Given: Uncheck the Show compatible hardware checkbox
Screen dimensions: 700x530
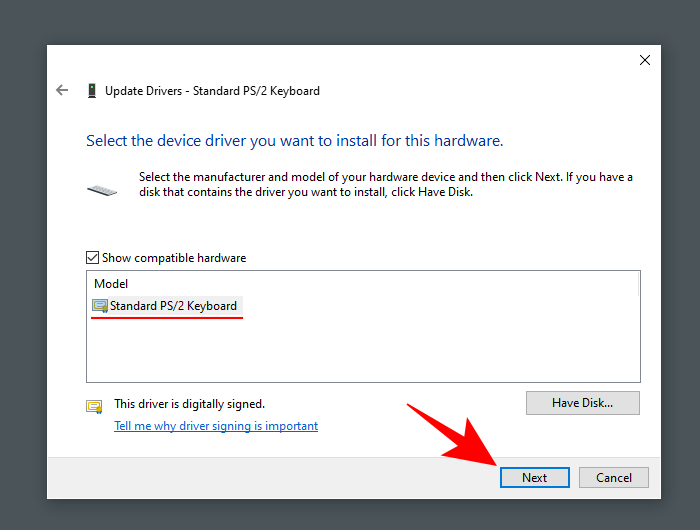Looking at the screenshot, I should pyautogui.click(x=93, y=258).
